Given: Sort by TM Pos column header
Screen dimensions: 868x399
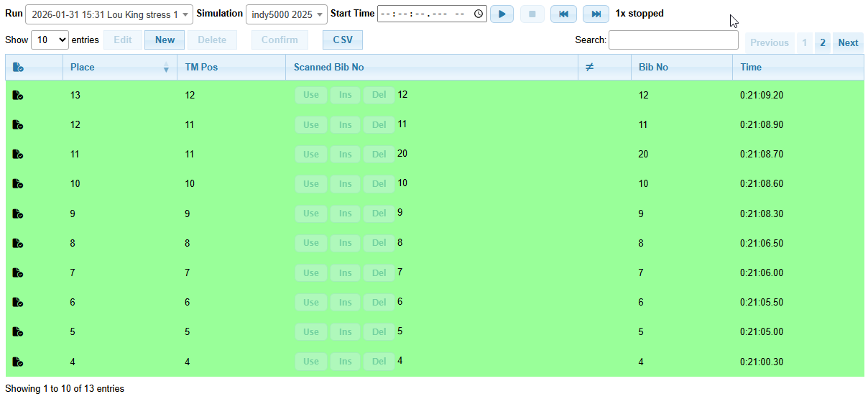Looking at the screenshot, I should [231, 67].
